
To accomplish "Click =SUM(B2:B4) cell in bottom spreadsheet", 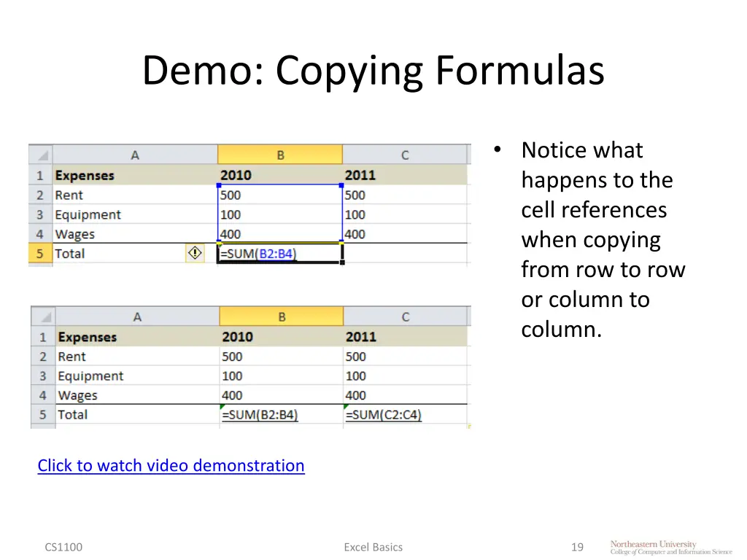I will coord(280,415).
